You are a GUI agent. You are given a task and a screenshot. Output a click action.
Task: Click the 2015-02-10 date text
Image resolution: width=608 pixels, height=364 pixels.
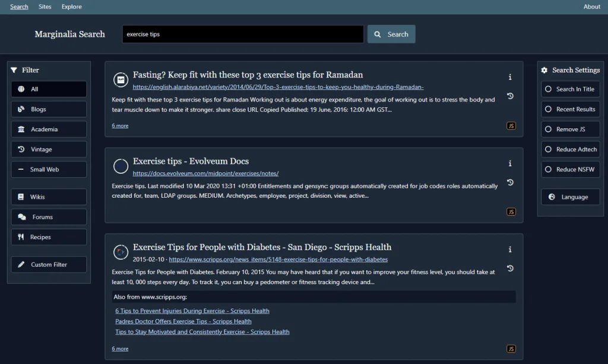point(148,259)
